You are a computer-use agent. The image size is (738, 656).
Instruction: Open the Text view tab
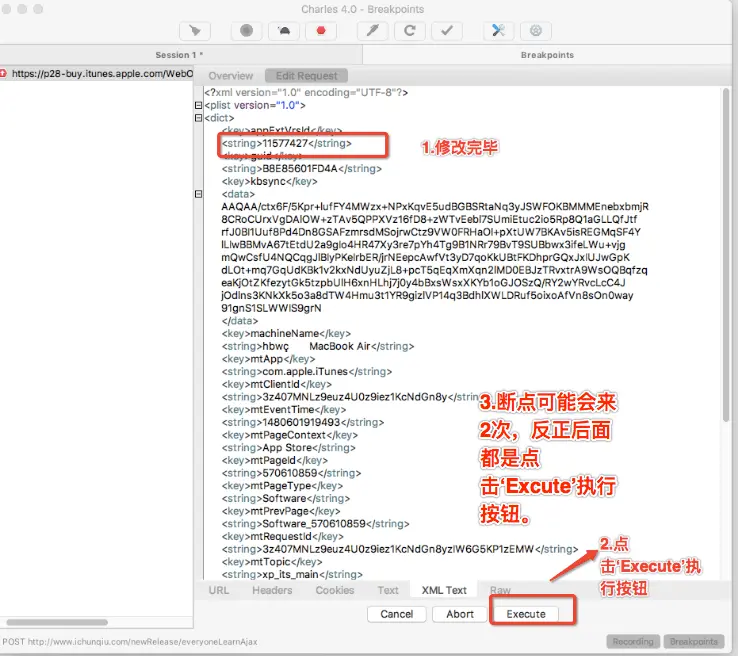[x=388, y=590]
